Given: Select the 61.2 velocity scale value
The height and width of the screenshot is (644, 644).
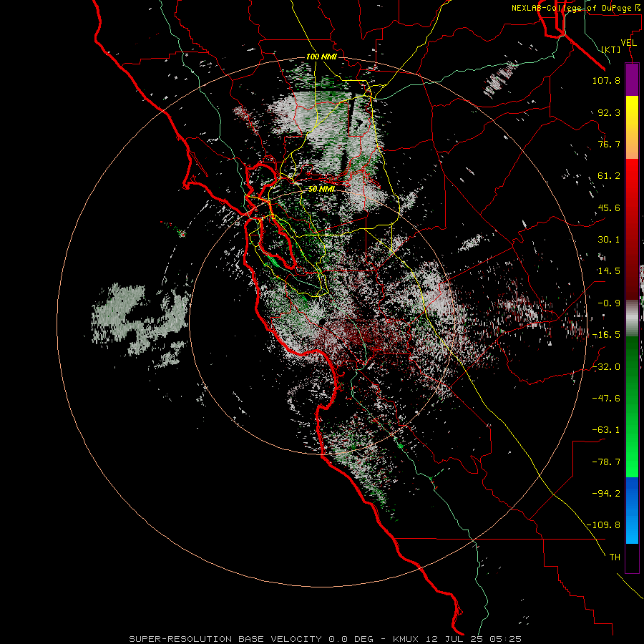Looking at the screenshot, I should 609,176.
